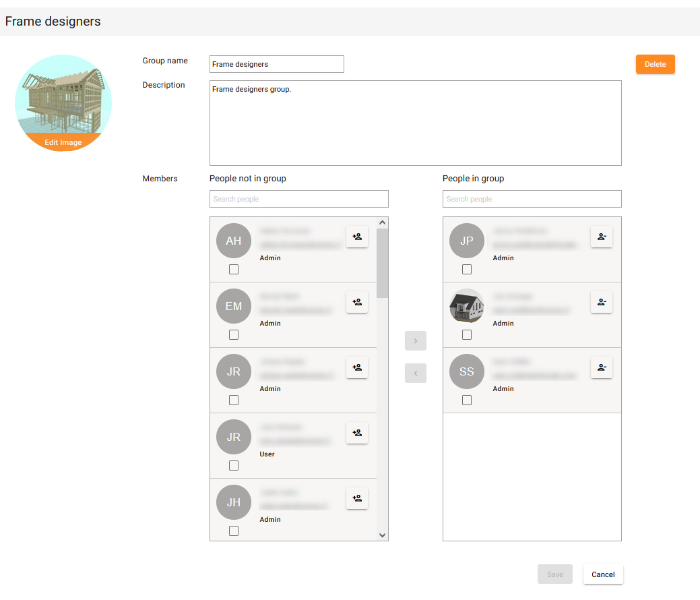Add EM user to the group
700x600 pixels.
coord(357,302)
